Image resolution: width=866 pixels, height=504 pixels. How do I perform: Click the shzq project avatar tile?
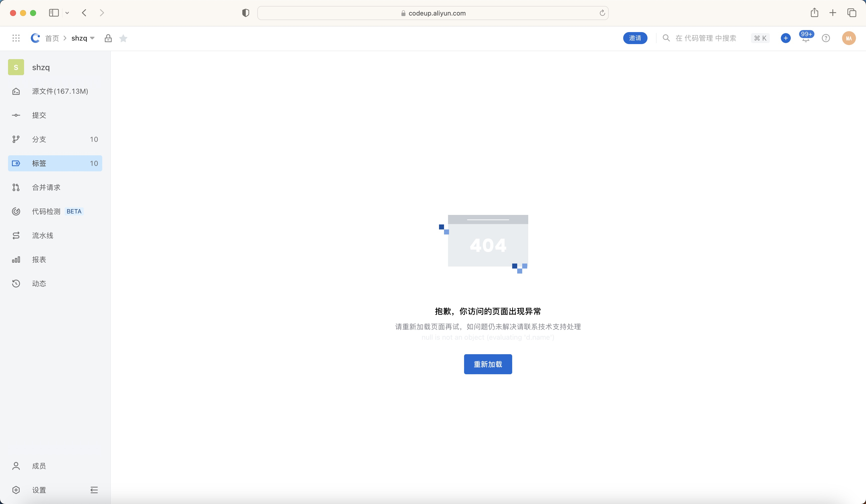(x=16, y=67)
